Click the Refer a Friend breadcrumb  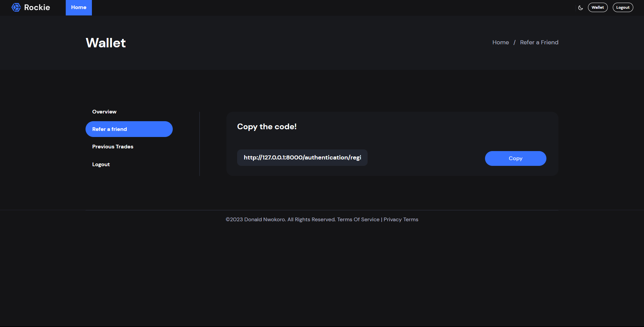click(x=539, y=42)
